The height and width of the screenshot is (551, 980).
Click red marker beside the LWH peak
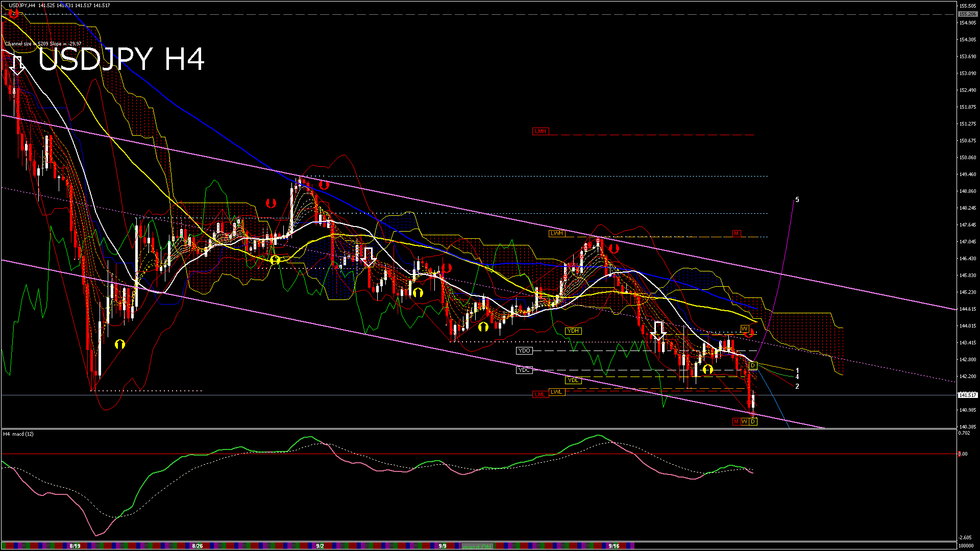[614, 248]
